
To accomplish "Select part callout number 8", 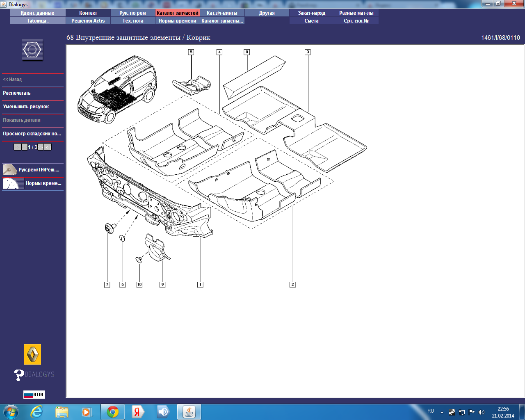I will point(247,52).
